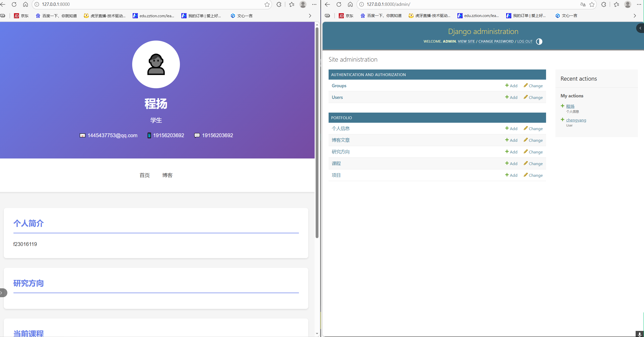Open the JD 京东 bookmark in left browser
The image size is (644, 337).
click(x=21, y=16)
